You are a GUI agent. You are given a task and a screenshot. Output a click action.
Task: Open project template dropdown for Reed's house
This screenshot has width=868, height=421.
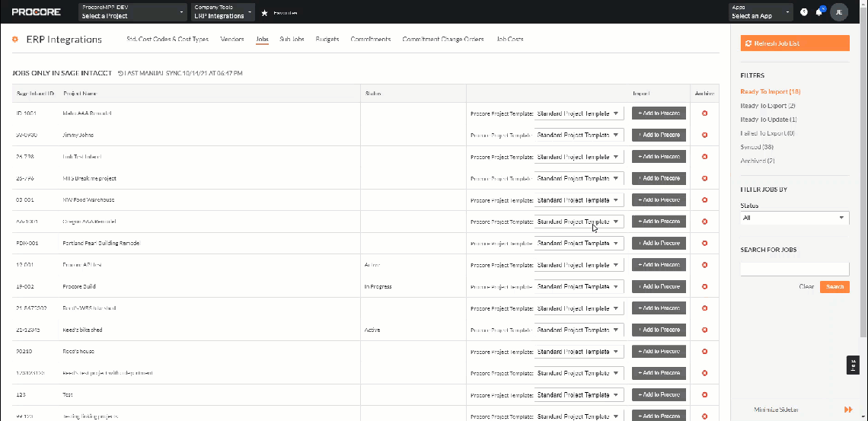(579, 352)
